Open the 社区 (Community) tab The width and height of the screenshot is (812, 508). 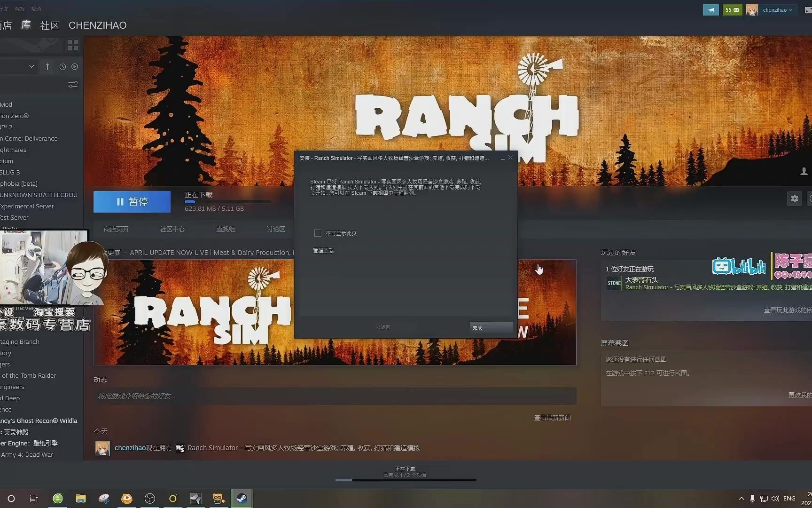click(x=50, y=25)
